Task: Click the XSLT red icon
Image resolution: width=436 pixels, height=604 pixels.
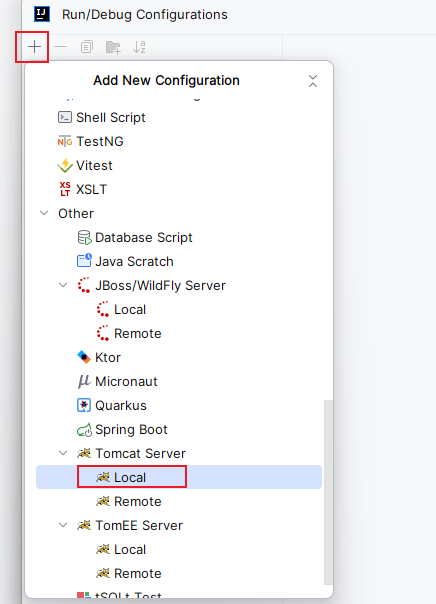Action: 65,189
